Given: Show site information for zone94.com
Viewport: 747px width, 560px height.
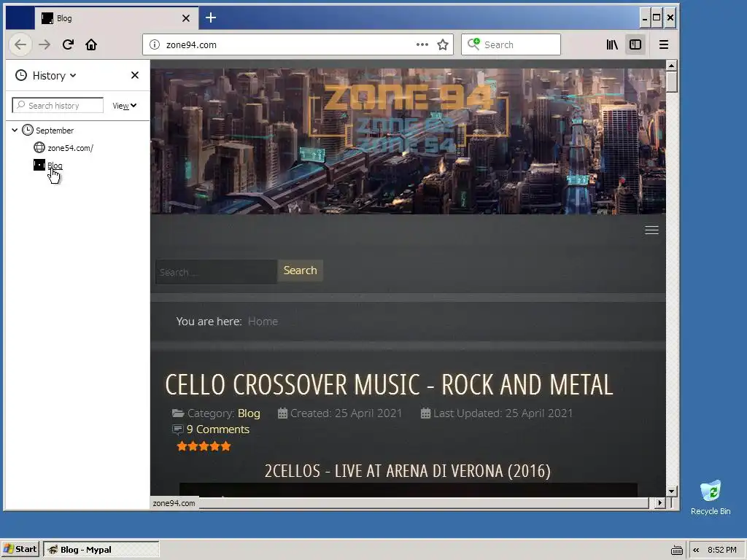Looking at the screenshot, I should (x=155, y=44).
